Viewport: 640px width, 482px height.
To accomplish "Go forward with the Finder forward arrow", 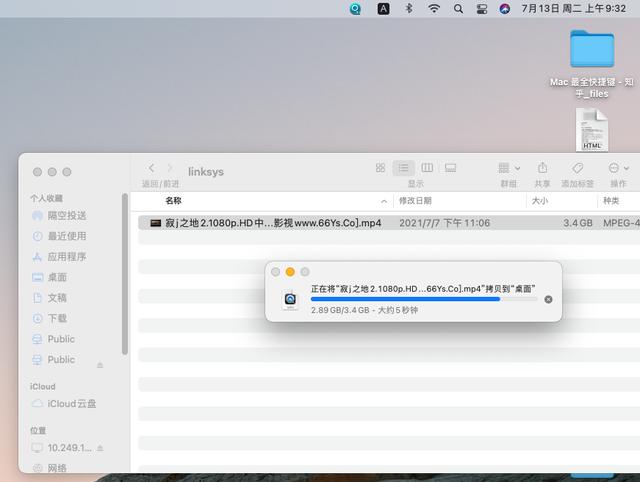I will coord(170,168).
